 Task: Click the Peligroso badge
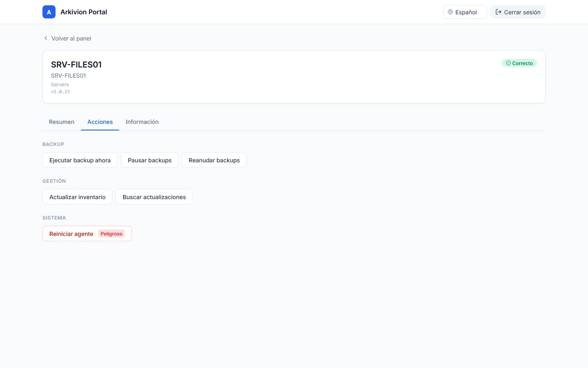[111, 233]
